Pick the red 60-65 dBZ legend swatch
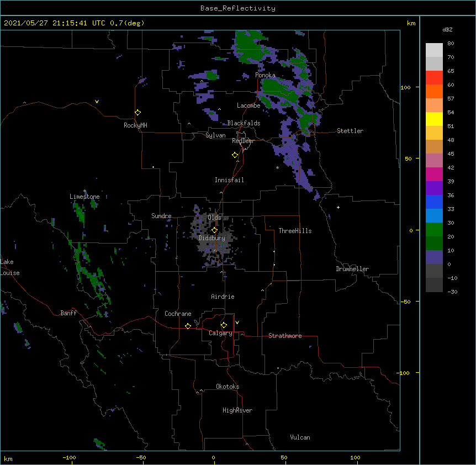476x465 pixels. pos(434,77)
